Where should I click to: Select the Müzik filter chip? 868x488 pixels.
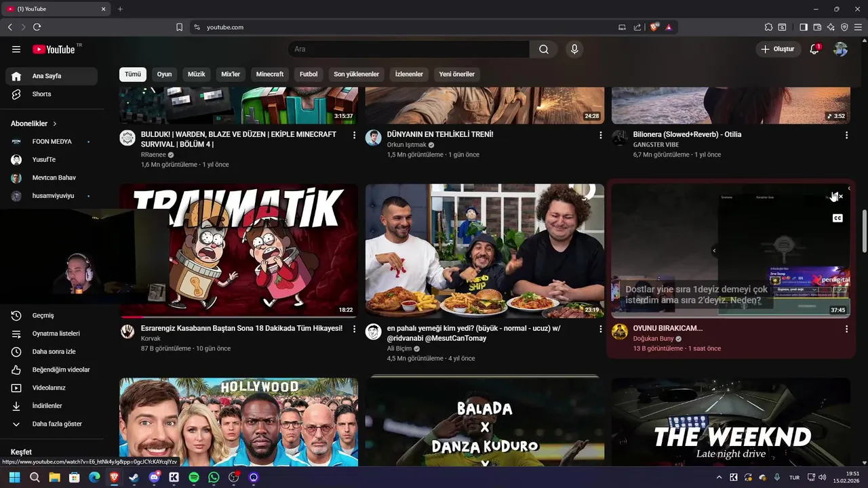(197, 75)
